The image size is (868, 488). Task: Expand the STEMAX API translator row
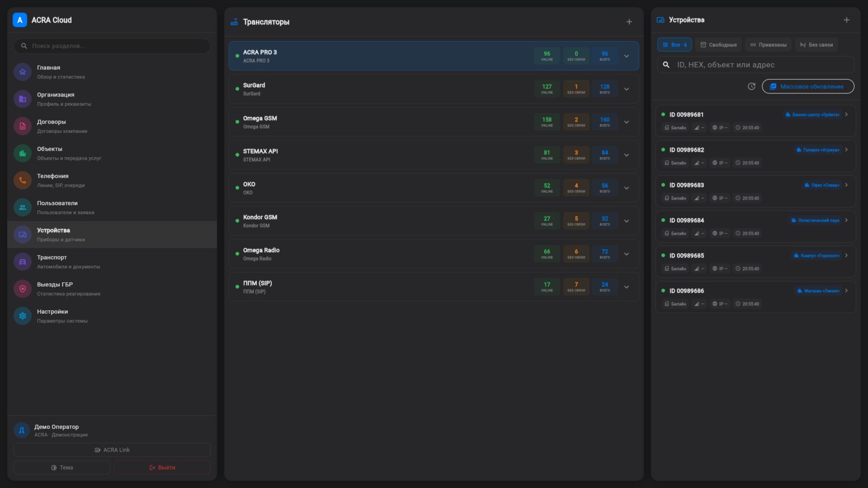coord(627,155)
